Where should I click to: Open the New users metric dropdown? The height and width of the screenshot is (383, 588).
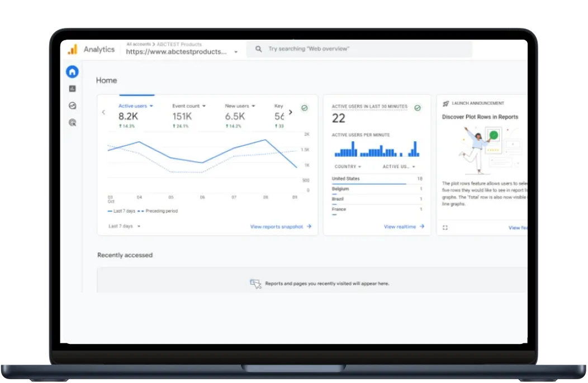(254, 106)
